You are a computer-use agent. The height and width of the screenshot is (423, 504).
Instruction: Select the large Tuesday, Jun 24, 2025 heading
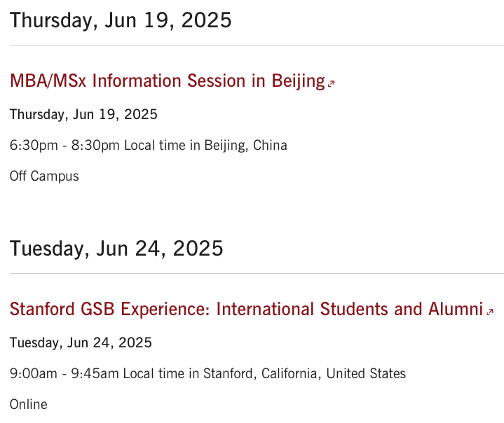116,249
